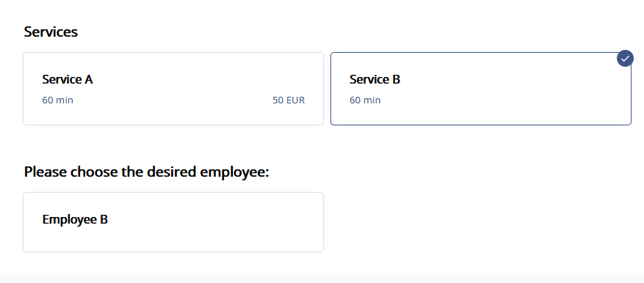Click the blue checkmark badge on Service B

(x=625, y=58)
